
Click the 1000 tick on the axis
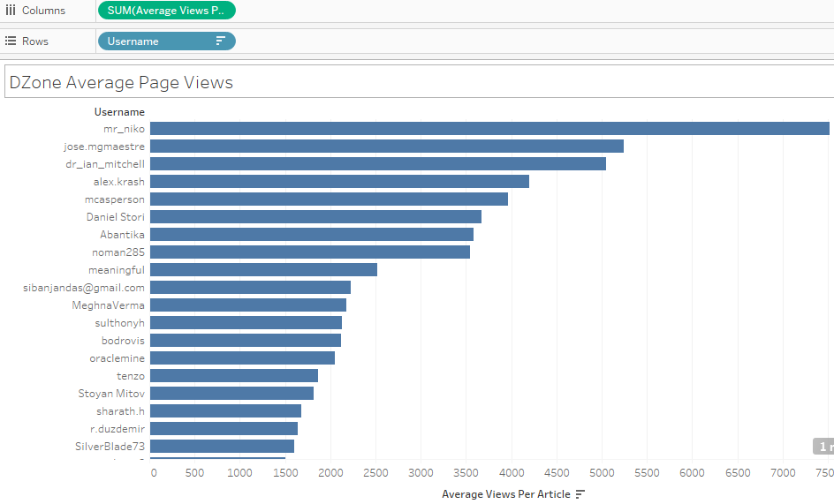[x=240, y=472]
